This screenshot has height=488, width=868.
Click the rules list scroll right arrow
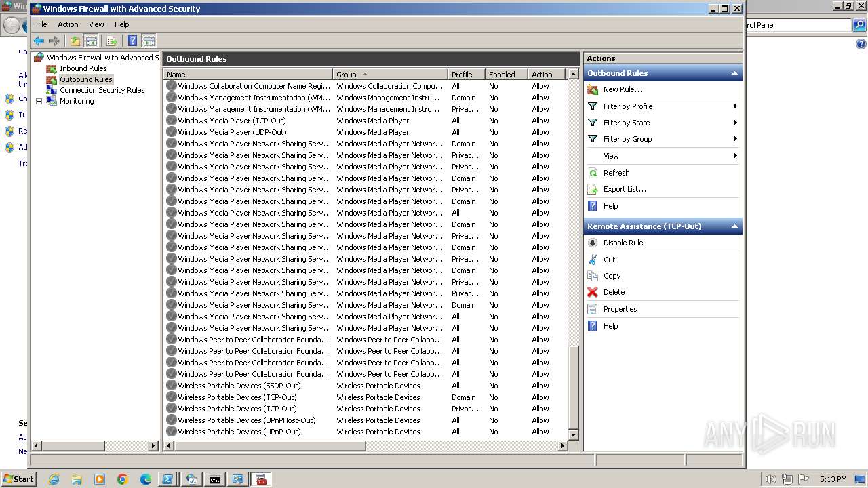point(562,445)
